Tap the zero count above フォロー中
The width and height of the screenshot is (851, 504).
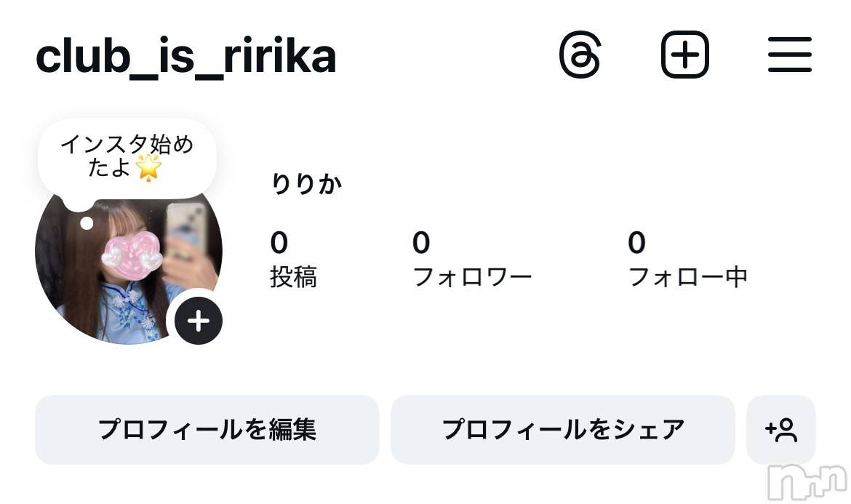coord(636,243)
